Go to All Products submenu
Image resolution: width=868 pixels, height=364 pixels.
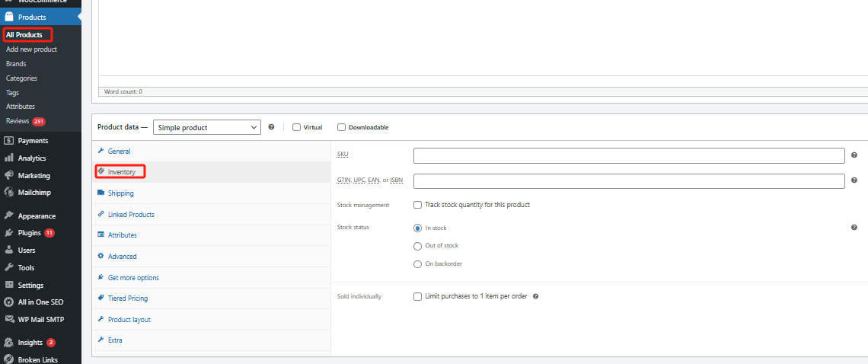point(24,35)
